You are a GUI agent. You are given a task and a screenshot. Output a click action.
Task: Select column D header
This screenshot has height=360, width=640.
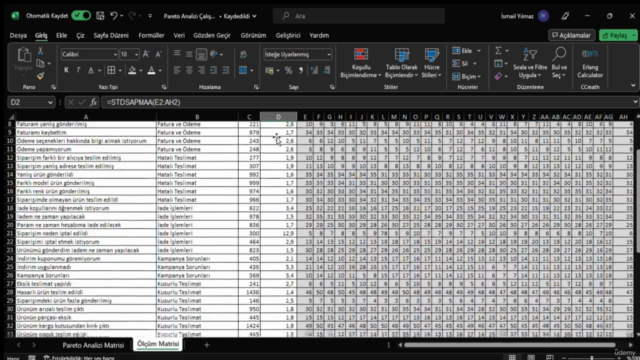[x=278, y=117]
